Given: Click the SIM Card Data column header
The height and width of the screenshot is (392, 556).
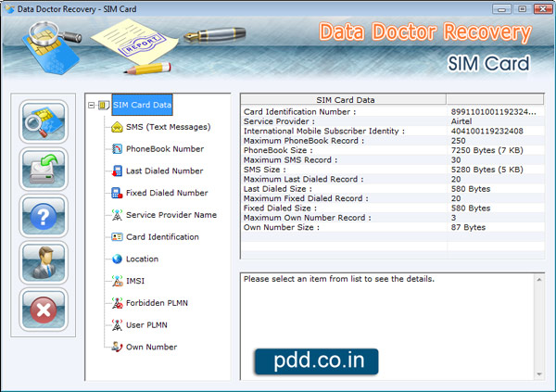Looking at the screenshot, I should (343, 100).
